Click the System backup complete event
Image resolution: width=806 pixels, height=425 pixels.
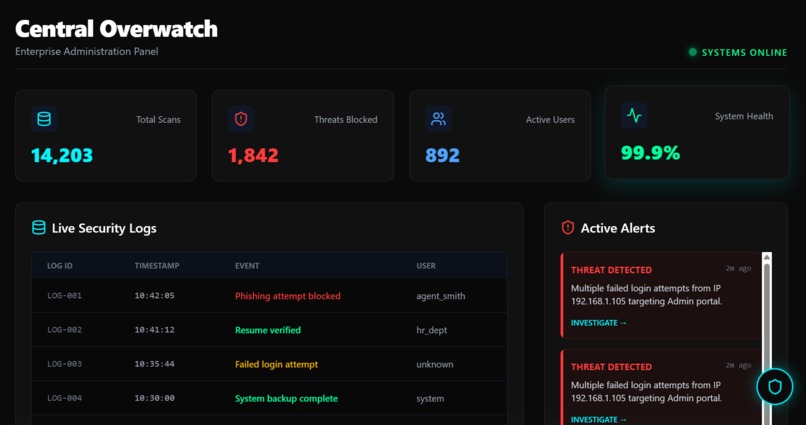point(286,399)
